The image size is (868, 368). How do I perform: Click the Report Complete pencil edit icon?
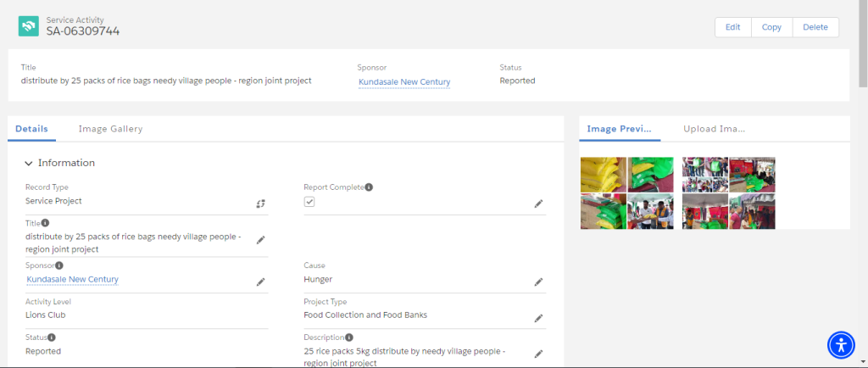click(538, 204)
